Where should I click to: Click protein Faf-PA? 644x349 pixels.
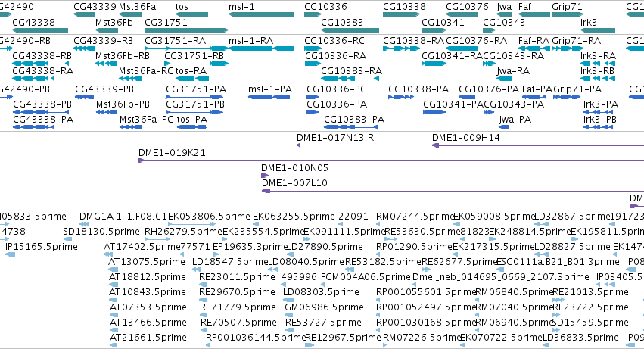534,97
